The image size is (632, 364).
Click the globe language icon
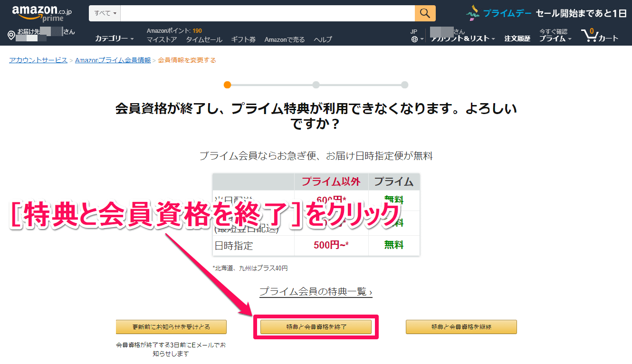click(x=414, y=39)
